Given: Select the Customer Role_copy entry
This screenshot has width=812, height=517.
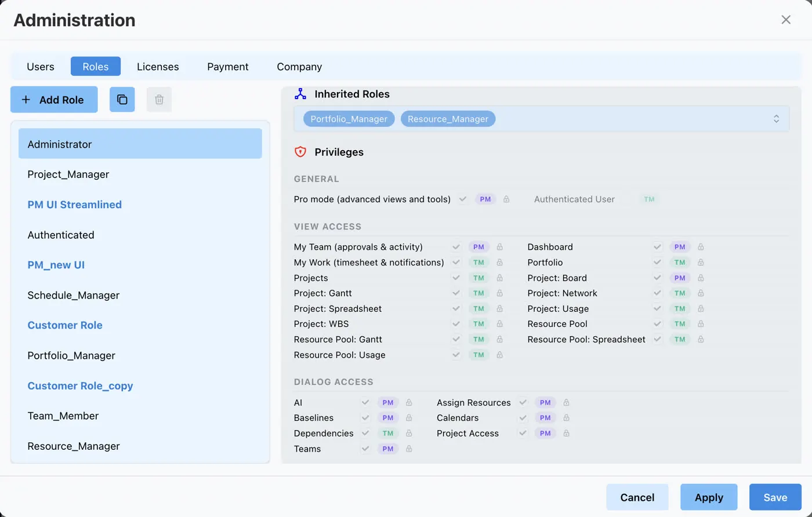Looking at the screenshot, I should pyautogui.click(x=140, y=385).
